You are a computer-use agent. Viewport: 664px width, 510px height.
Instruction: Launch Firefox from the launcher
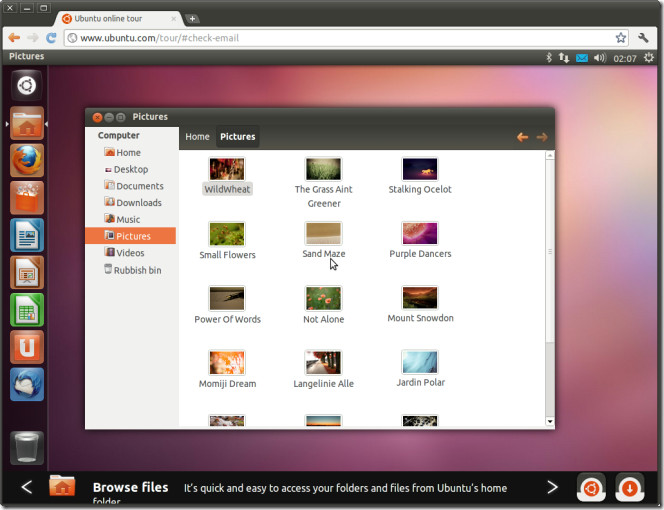(27, 161)
